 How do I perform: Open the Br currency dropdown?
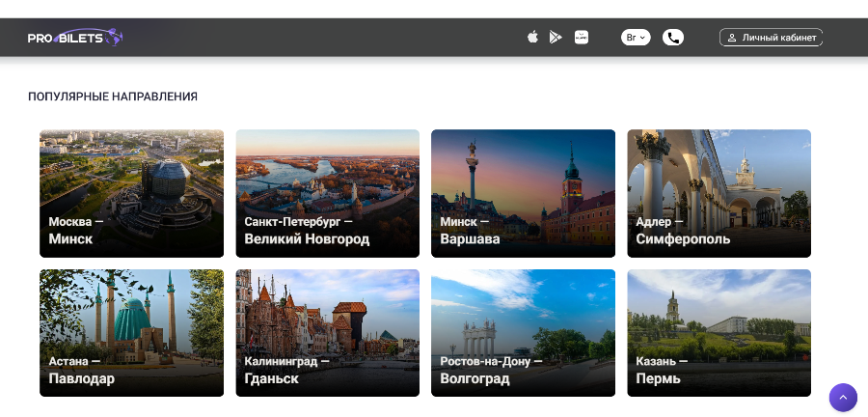click(636, 38)
